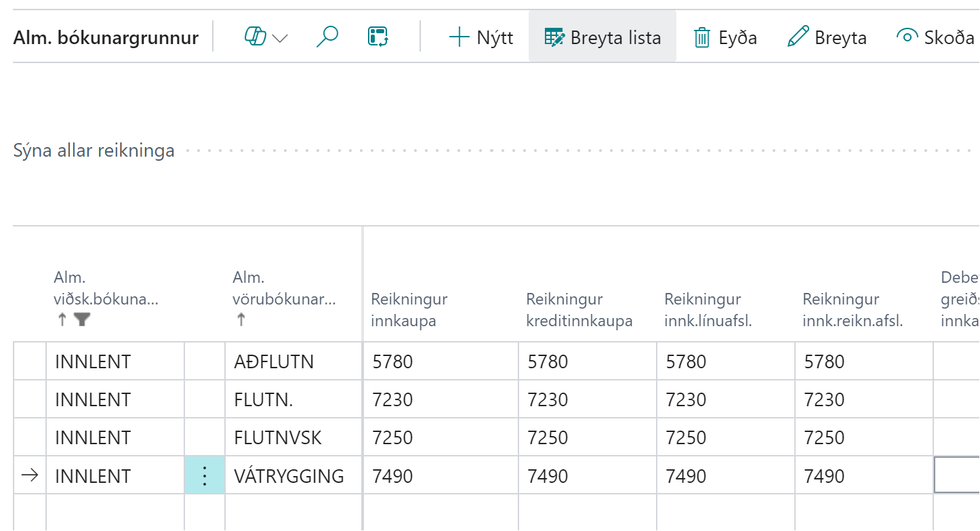Click the analysis mode icon
This screenshot has height=531, width=980.
click(x=377, y=37)
